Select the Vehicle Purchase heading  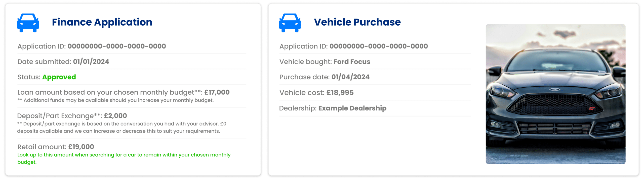357,22
